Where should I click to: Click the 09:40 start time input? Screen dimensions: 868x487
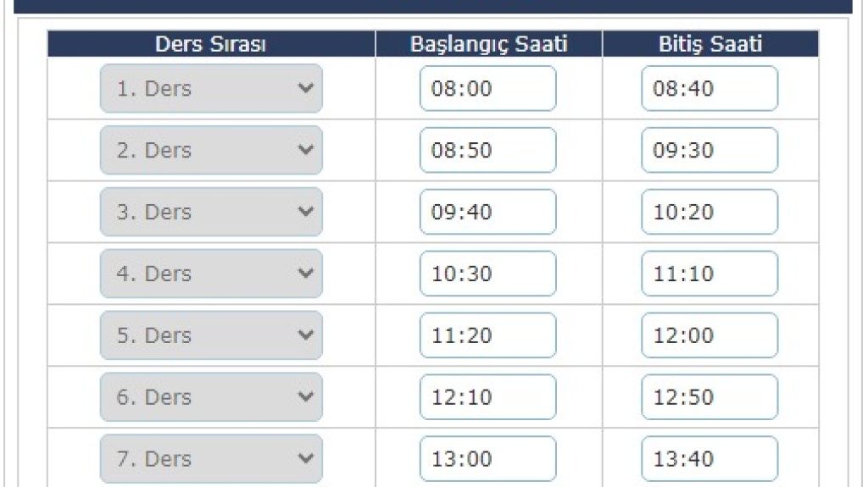(x=487, y=212)
